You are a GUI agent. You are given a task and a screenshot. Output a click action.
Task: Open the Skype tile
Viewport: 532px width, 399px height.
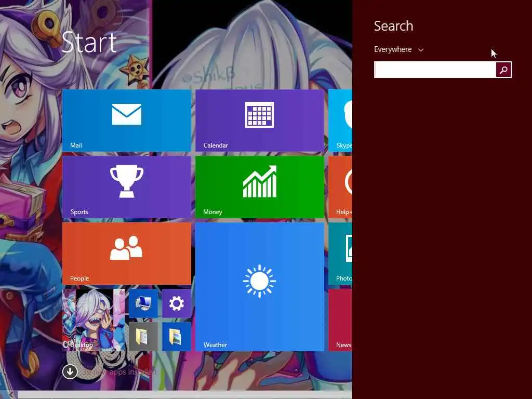click(x=340, y=121)
